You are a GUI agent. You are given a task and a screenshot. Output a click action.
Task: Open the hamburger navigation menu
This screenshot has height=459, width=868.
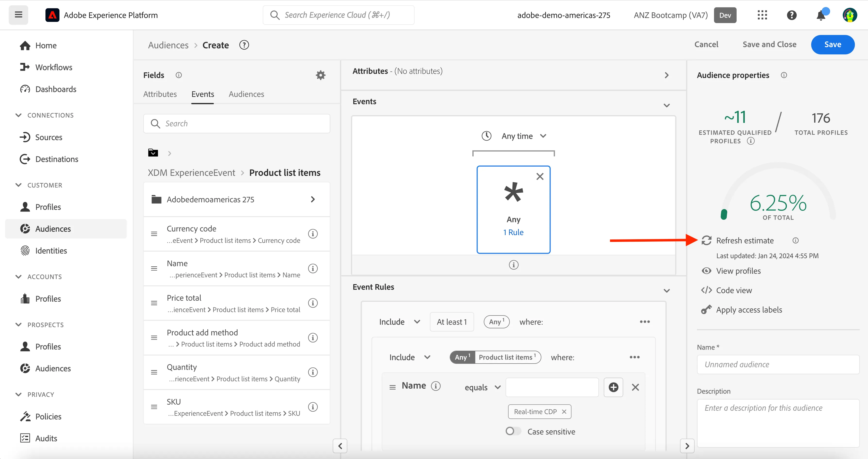pyautogui.click(x=18, y=15)
